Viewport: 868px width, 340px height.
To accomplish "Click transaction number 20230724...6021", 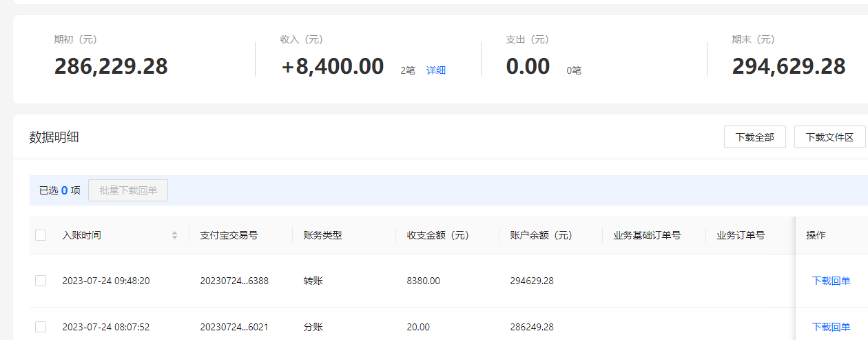I will click(x=234, y=327).
